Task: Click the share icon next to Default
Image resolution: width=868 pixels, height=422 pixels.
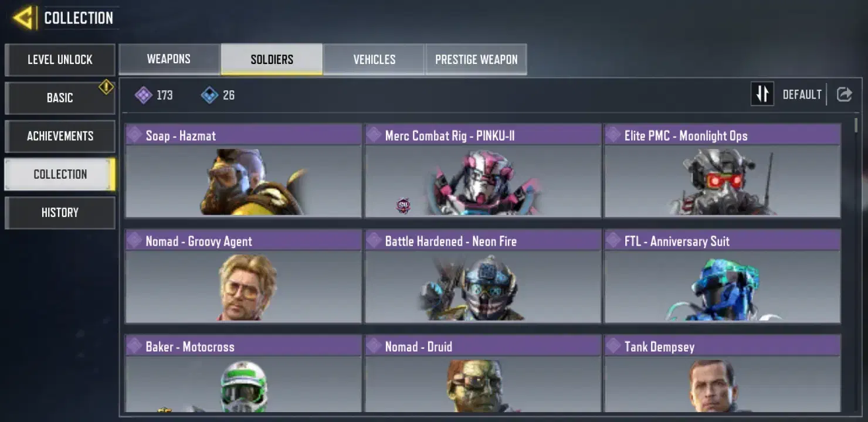Action: (x=844, y=94)
